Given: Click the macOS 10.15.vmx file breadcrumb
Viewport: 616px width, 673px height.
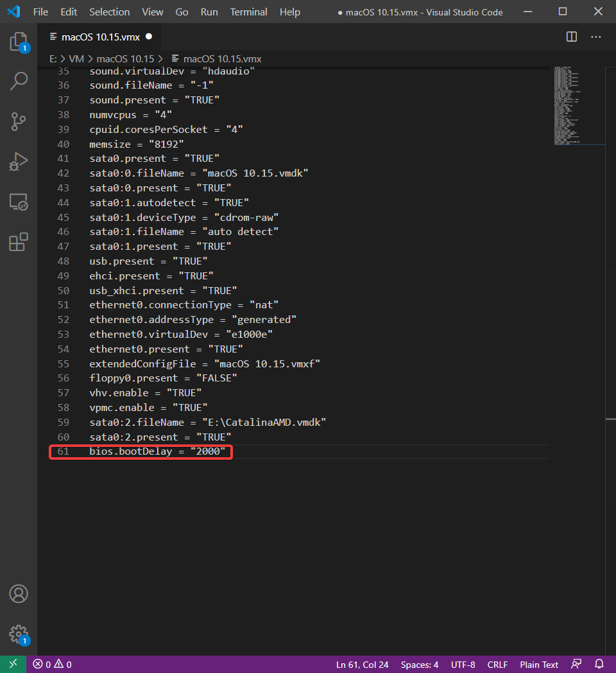Looking at the screenshot, I should pos(216,59).
